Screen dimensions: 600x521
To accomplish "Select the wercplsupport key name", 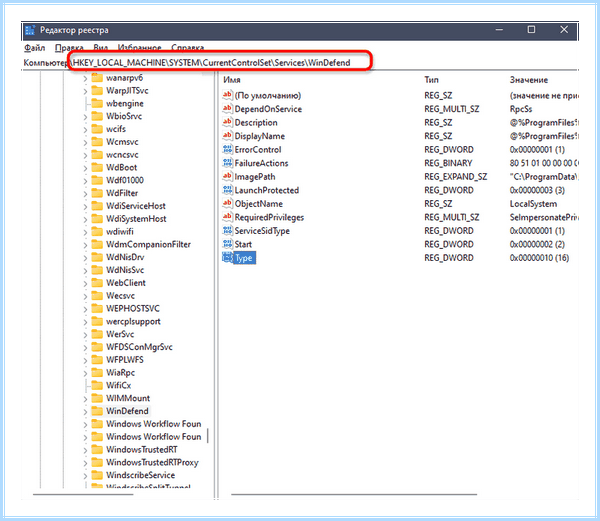I will tap(133, 321).
